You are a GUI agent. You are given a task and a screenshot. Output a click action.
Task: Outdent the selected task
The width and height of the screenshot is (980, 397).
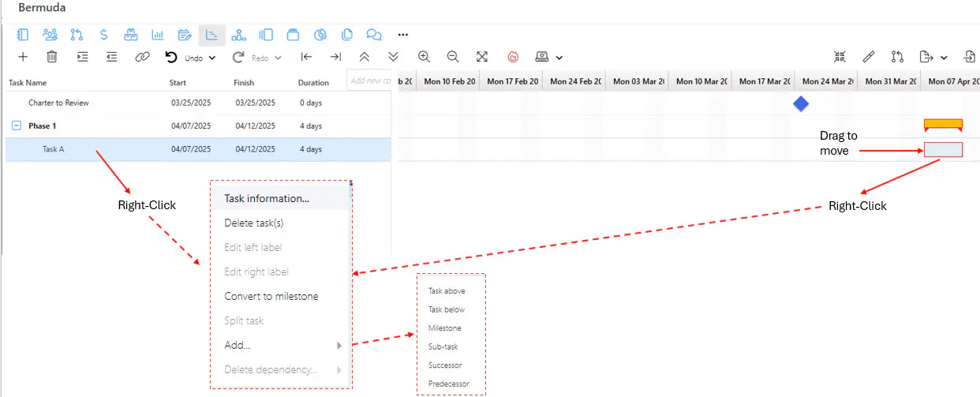point(112,57)
